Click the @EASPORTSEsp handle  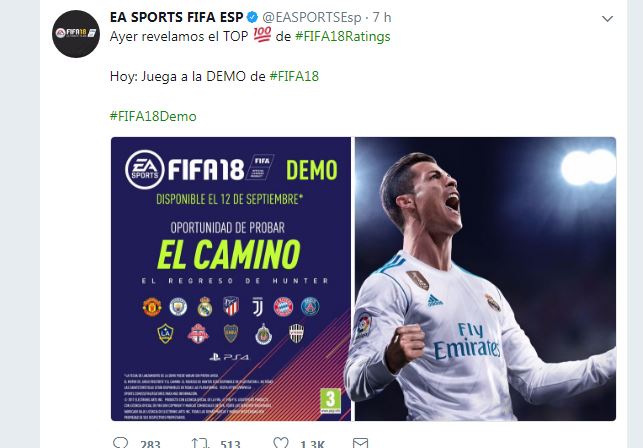pos(312,18)
